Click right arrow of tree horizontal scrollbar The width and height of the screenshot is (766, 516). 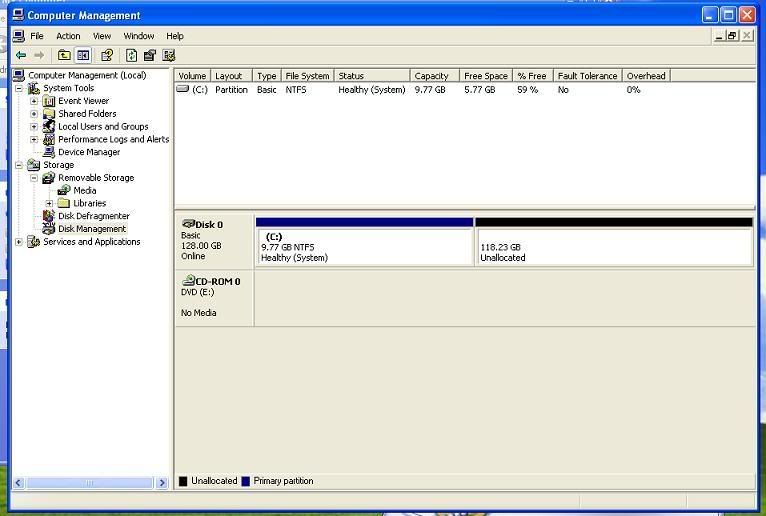point(162,483)
